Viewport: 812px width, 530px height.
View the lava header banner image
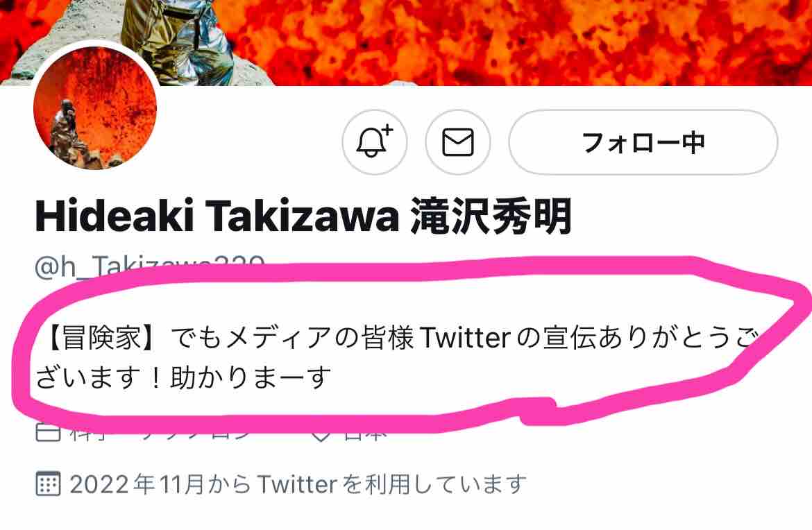point(406,42)
